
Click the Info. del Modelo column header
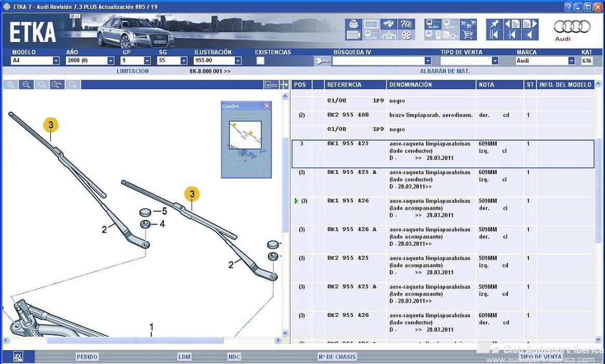(565, 85)
